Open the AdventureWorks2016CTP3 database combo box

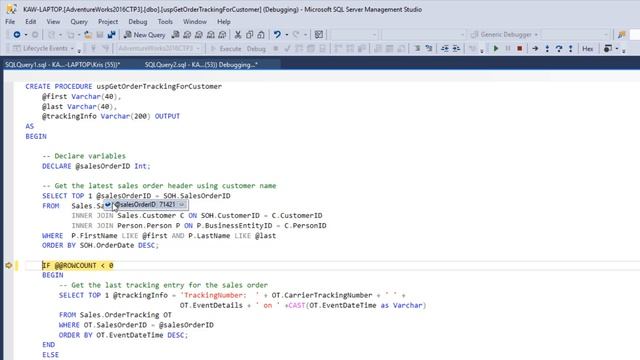point(159,49)
